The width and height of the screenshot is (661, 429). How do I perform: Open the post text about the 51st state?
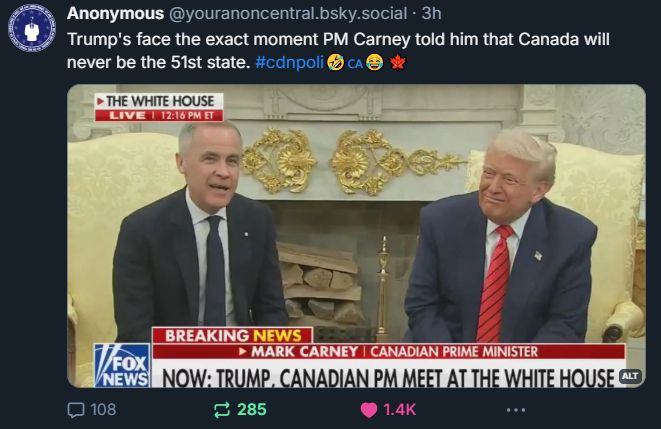point(338,51)
